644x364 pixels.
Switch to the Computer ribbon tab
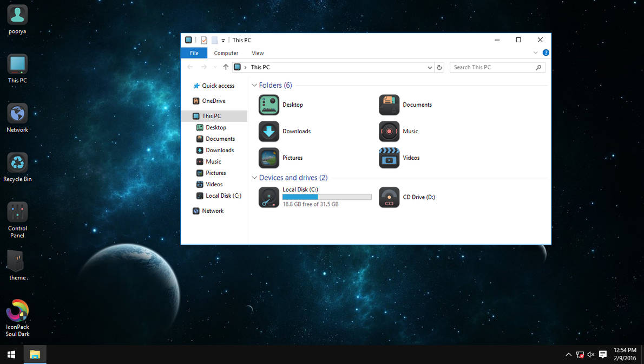point(226,53)
